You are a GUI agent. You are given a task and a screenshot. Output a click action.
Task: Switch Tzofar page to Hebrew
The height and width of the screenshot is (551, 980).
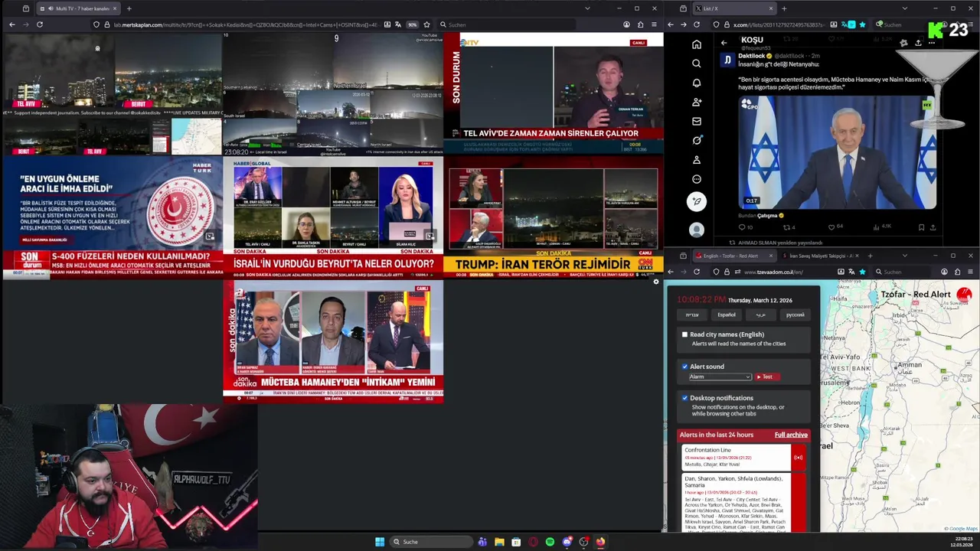coord(692,315)
